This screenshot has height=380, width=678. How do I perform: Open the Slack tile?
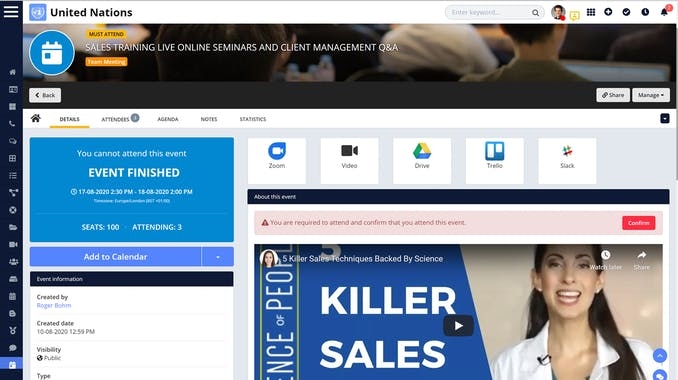pos(567,161)
